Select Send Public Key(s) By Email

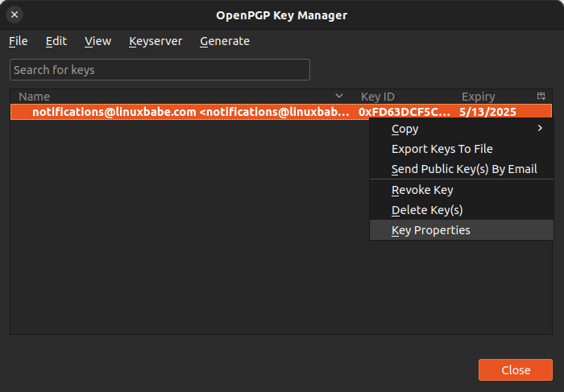point(463,169)
